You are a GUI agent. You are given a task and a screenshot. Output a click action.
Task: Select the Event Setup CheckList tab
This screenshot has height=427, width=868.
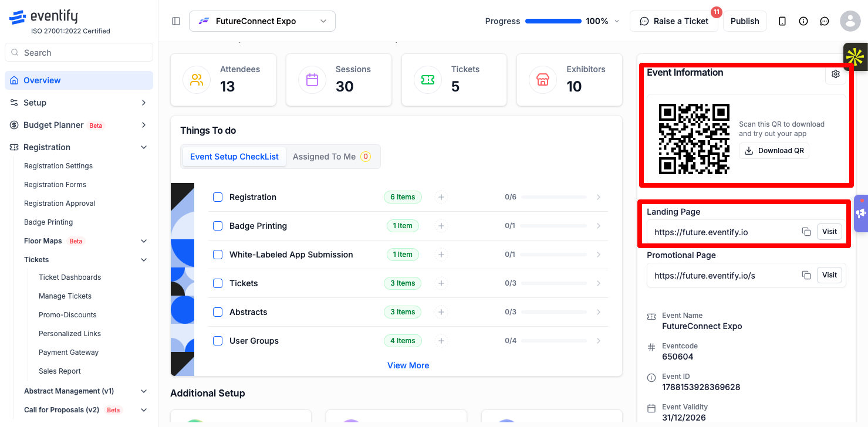pyautogui.click(x=234, y=157)
